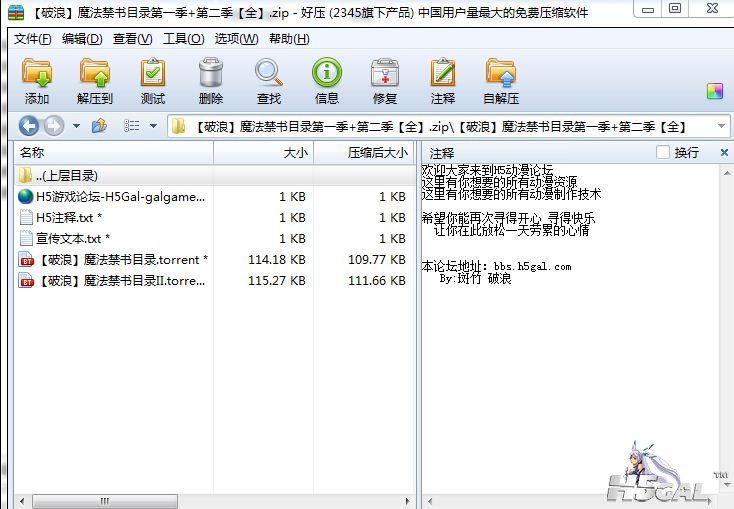734x509 pixels.
Task: Click the 自解压 (Self-extract) icon
Action: click(x=501, y=81)
